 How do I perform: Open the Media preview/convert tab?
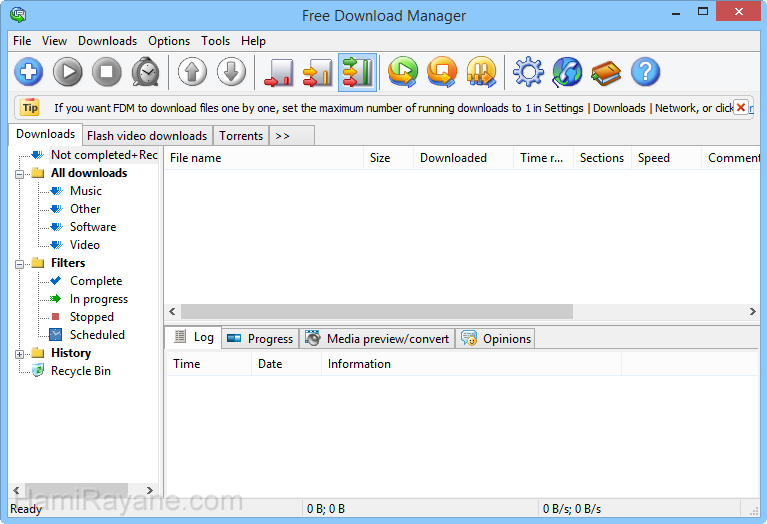tap(377, 339)
